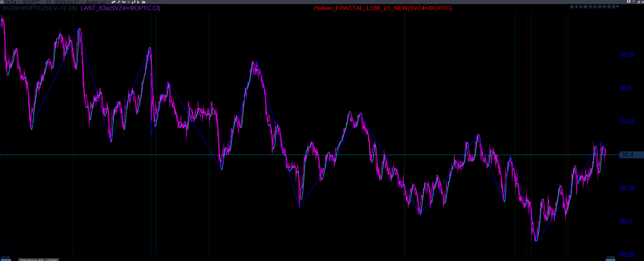Toggle the dollar sign button
The image size is (644, 261).
click(x=629, y=1)
